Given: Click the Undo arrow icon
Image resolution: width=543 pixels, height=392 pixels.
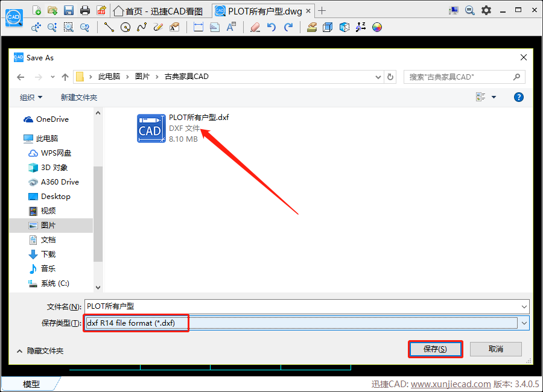Looking at the screenshot, I should click(271, 27).
